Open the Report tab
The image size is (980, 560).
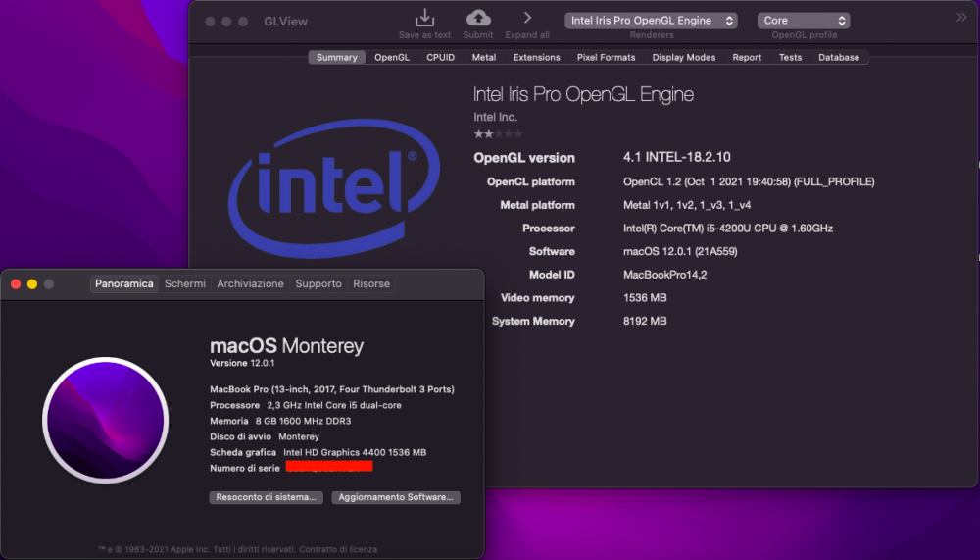coord(747,57)
